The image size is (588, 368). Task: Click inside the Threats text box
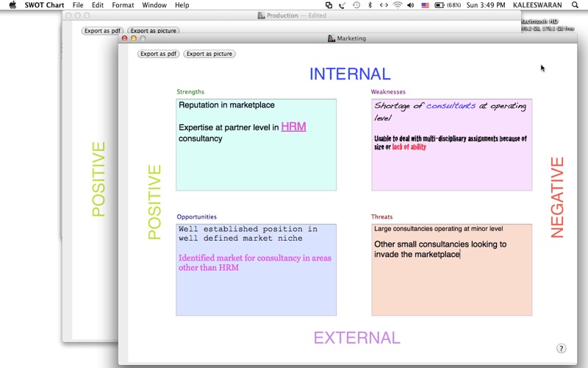coord(451,269)
